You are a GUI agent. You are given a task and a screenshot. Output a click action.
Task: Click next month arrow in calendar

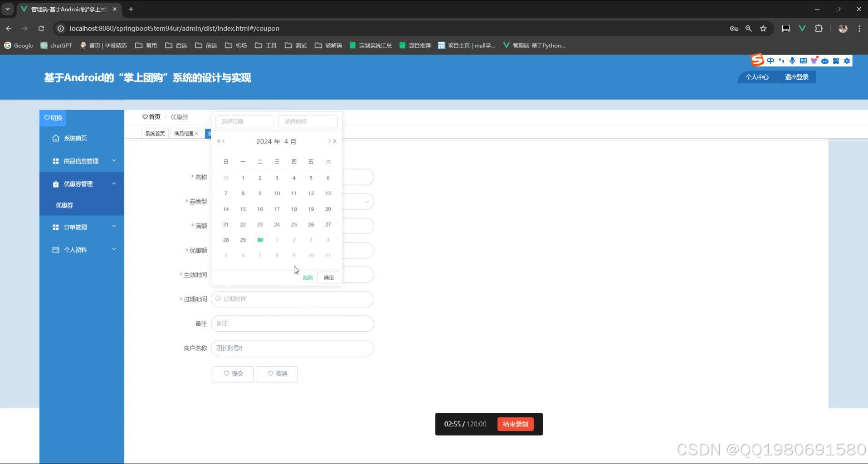(x=330, y=141)
